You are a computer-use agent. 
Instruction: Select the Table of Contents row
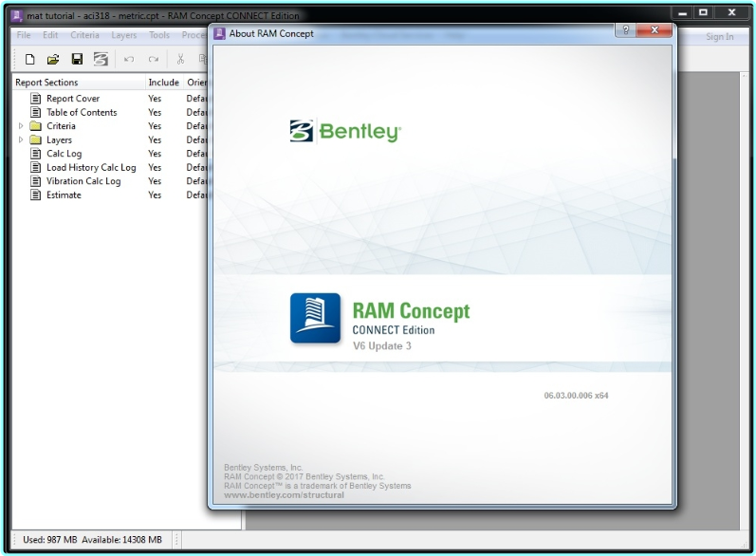[112, 112]
